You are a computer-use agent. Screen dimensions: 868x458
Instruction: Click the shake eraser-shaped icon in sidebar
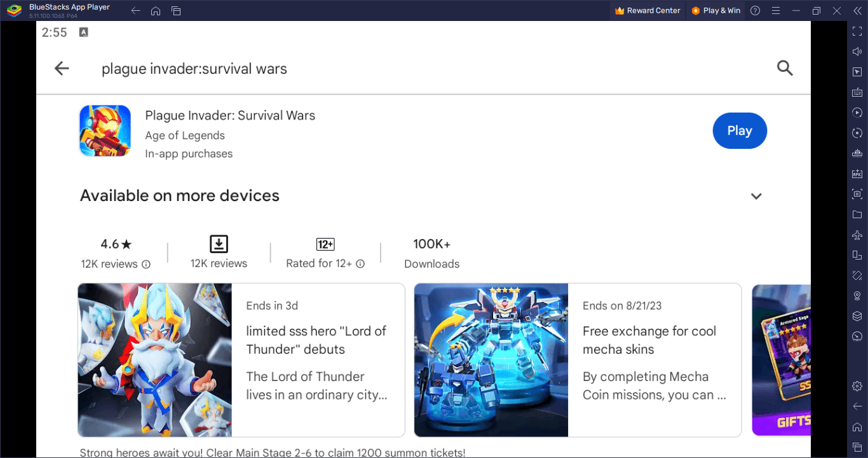857,275
